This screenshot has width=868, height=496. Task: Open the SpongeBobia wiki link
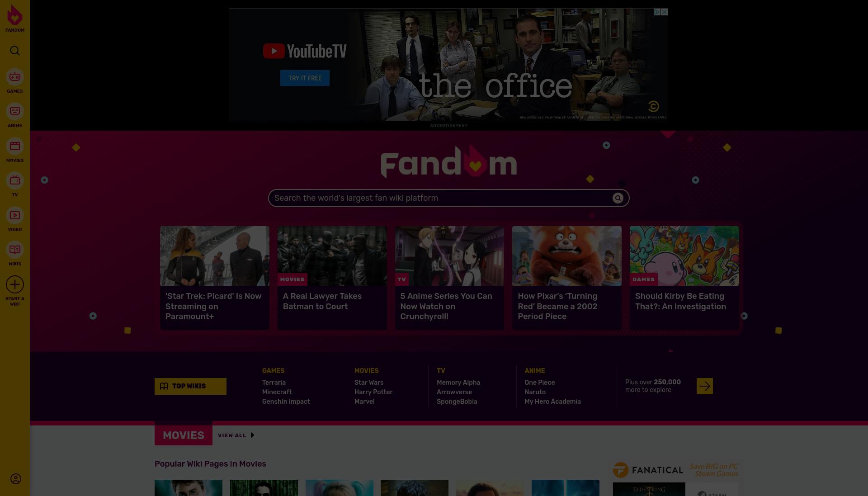[x=457, y=402]
